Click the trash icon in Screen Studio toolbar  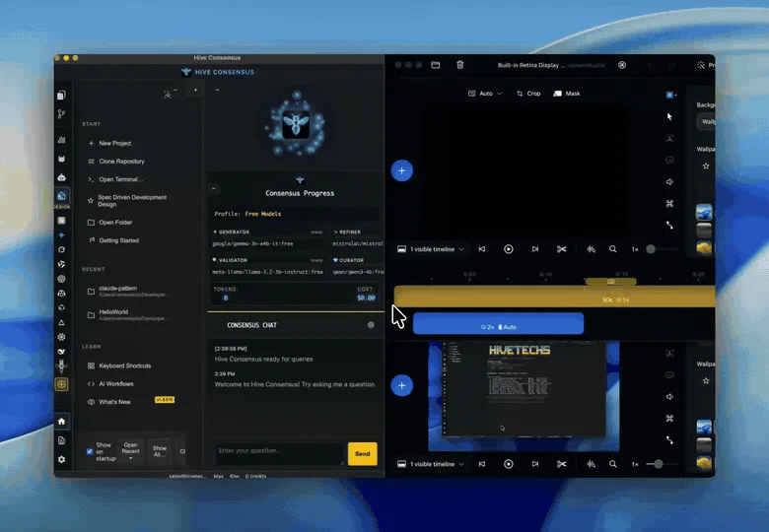[460, 65]
